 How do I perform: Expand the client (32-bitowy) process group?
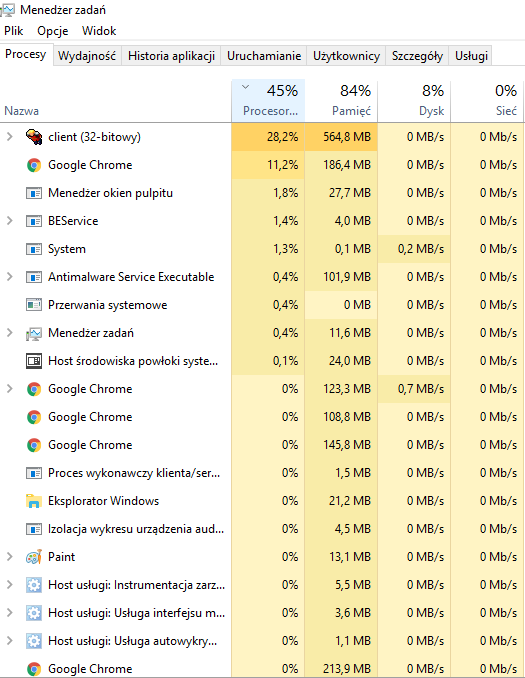click(x=10, y=137)
